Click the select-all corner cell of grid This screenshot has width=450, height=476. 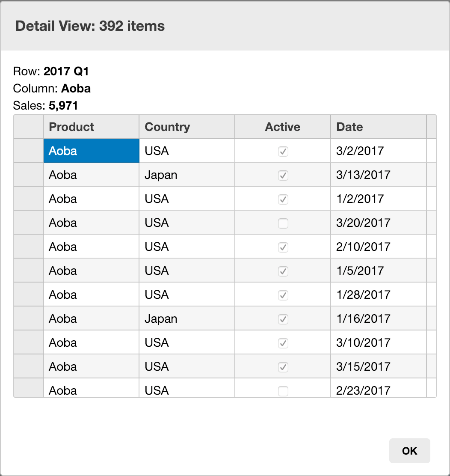pos(28,127)
